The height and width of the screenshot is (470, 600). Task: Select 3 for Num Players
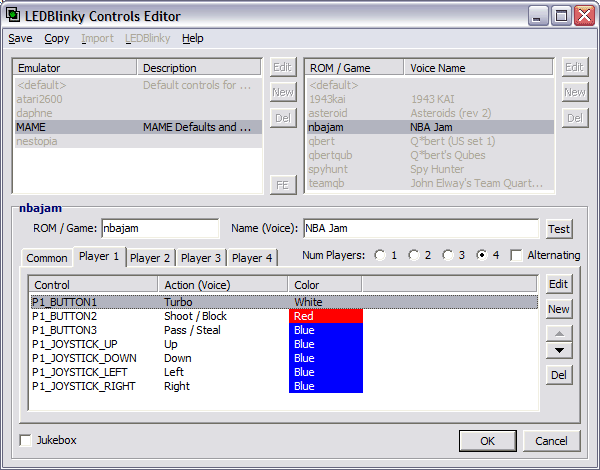point(448,255)
